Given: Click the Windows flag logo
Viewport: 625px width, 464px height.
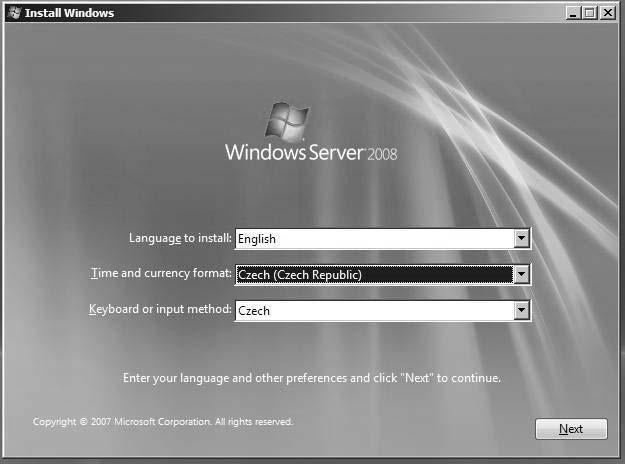Looking at the screenshot, I should tap(287, 122).
